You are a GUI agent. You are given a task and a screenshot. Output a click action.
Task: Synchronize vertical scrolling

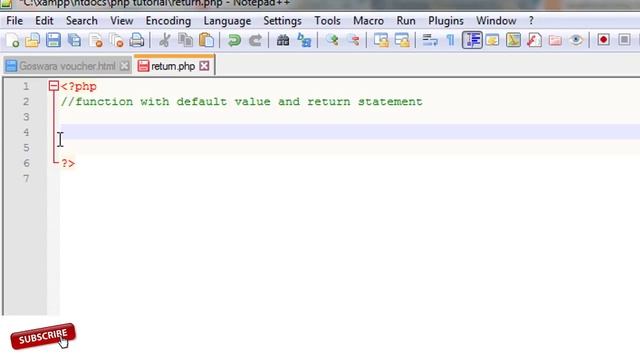381,40
